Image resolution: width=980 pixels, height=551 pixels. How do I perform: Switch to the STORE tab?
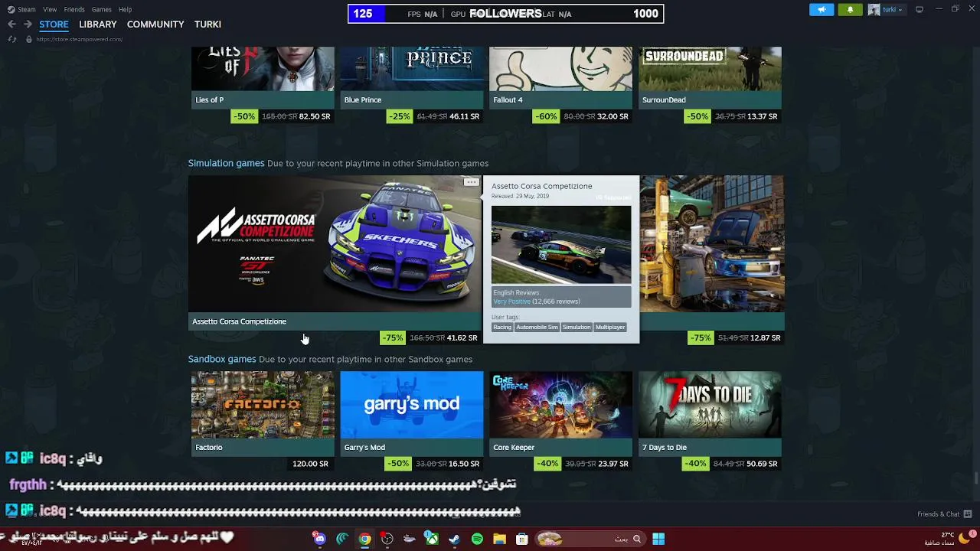tap(54, 24)
